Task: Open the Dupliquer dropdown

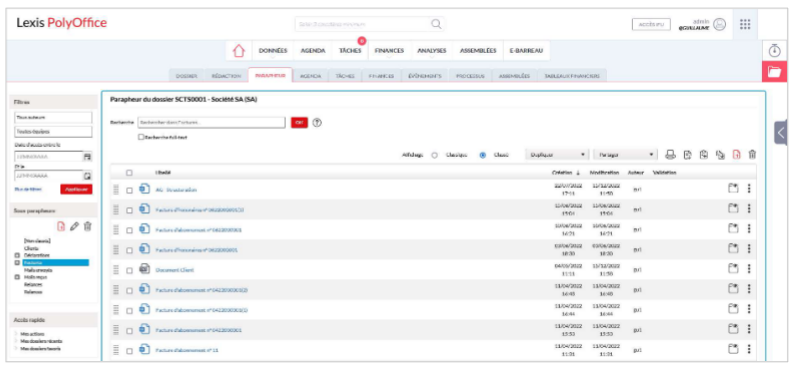Action: pyautogui.click(x=557, y=155)
